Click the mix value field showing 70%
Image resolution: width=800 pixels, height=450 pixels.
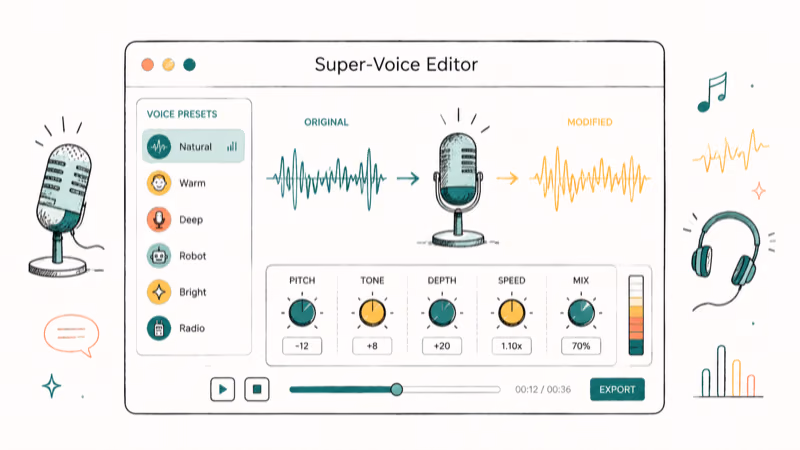[581, 346]
